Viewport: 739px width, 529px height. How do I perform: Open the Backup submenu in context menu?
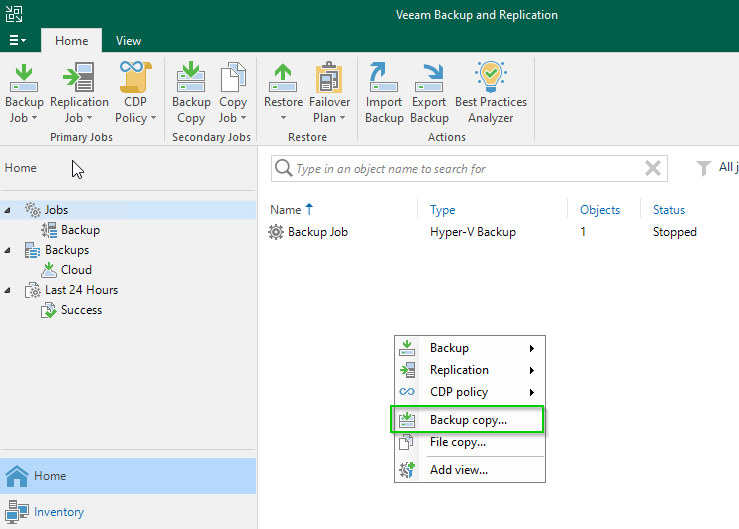[470, 348]
